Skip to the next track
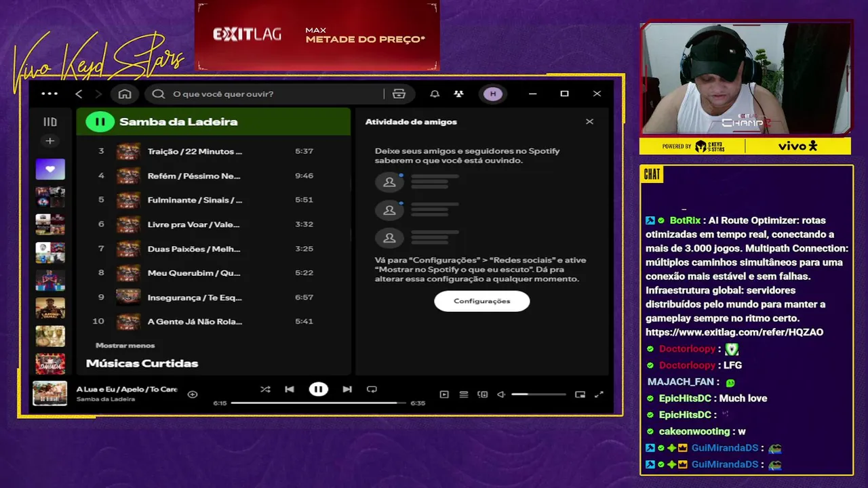The image size is (868, 488). click(347, 390)
